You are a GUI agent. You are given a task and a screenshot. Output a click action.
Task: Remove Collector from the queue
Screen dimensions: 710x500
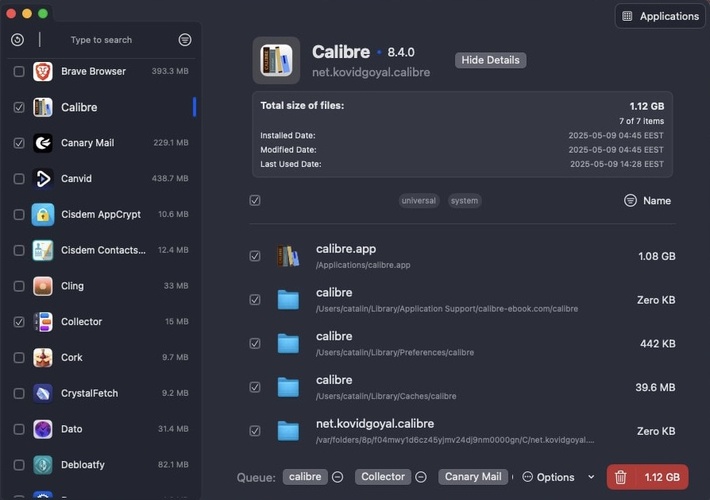pyautogui.click(x=421, y=477)
